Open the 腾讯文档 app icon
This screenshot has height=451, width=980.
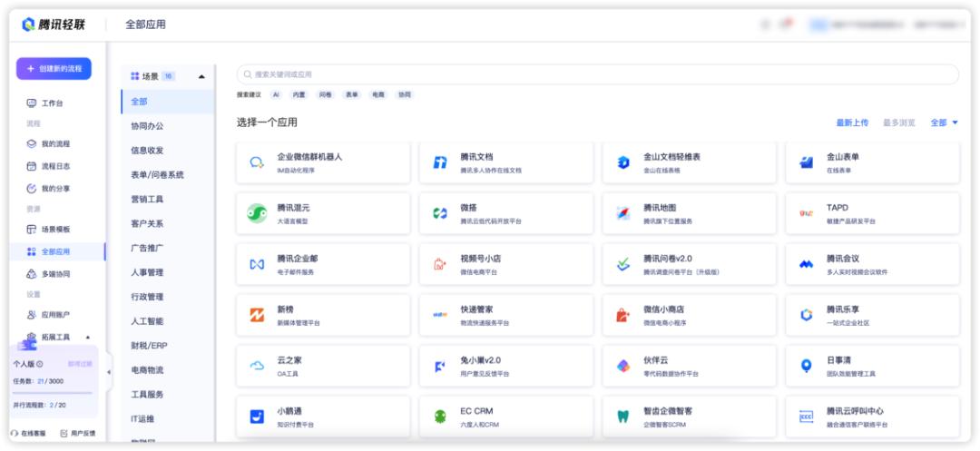(440, 162)
